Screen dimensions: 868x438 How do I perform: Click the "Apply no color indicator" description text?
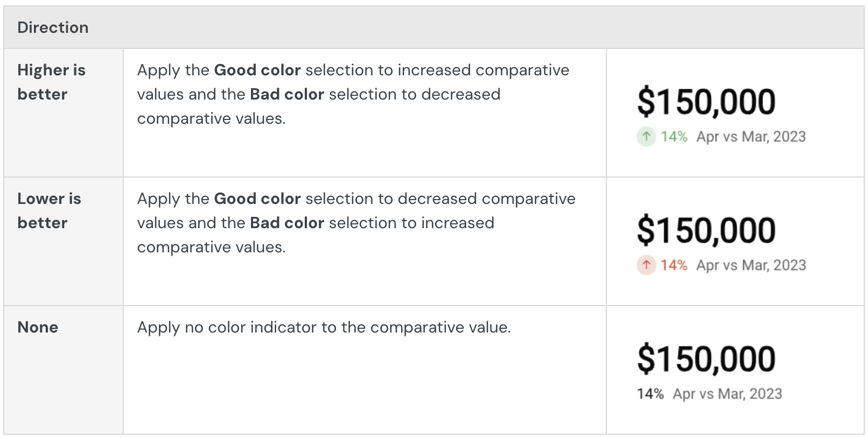(324, 327)
